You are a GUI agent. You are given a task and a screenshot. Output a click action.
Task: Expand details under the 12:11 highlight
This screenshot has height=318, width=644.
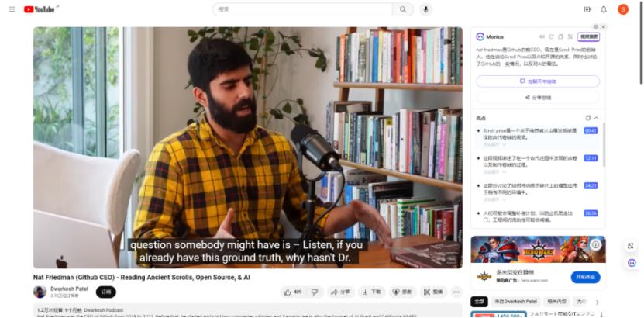pos(495,171)
